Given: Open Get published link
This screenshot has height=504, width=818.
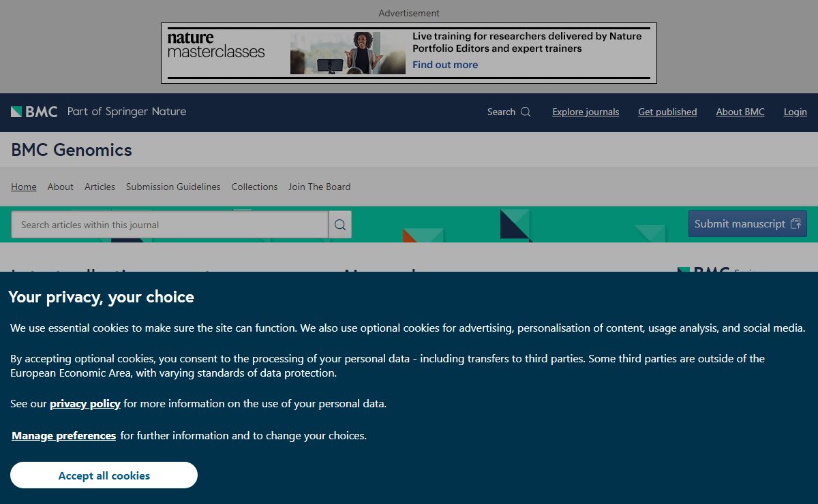Looking at the screenshot, I should pos(667,112).
